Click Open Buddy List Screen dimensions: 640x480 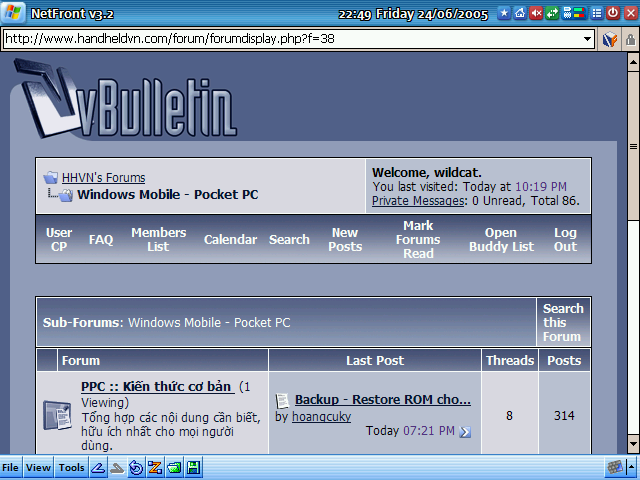tap(501, 239)
